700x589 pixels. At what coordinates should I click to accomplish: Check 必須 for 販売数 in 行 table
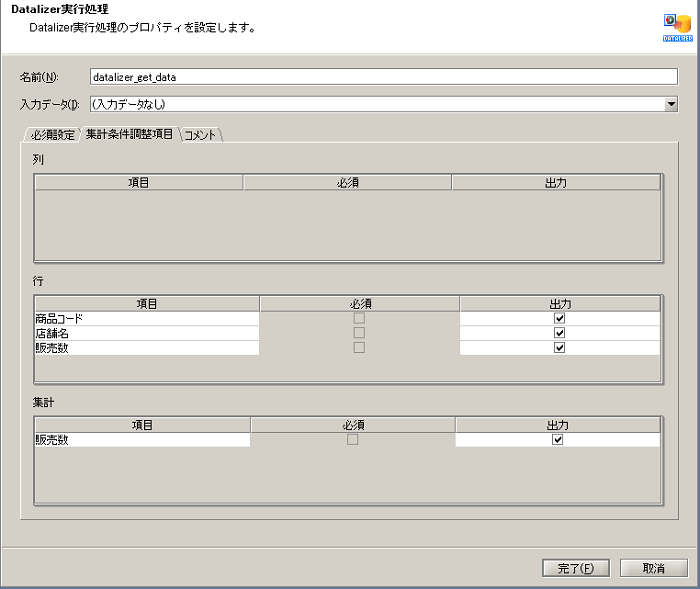tap(359, 348)
